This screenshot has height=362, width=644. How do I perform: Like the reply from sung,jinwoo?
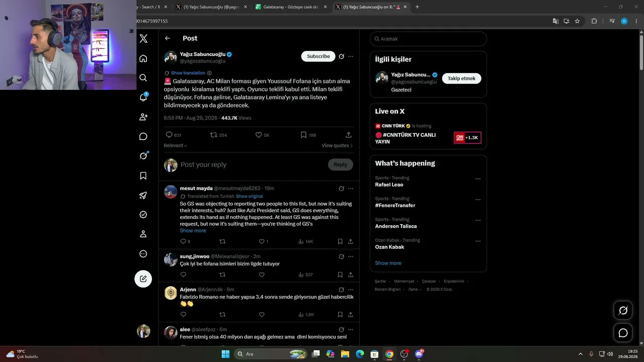pos(262,275)
